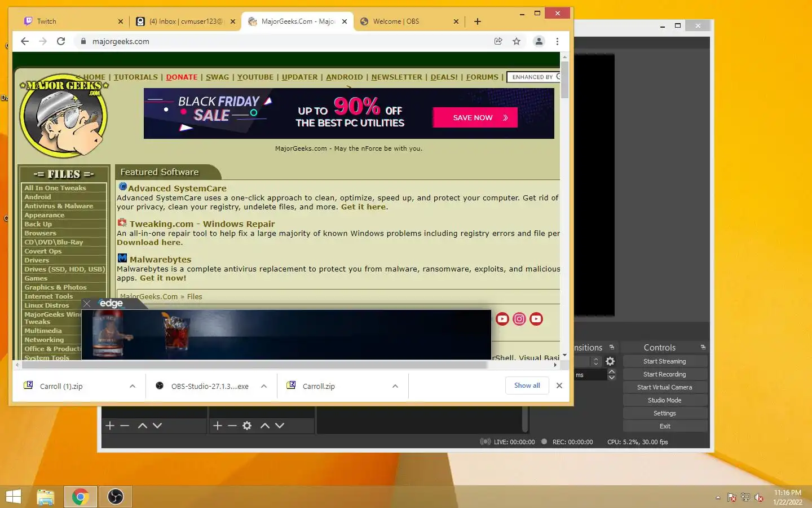Open Carroll.zip download options arrow
812x508 pixels.
pyautogui.click(x=395, y=386)
